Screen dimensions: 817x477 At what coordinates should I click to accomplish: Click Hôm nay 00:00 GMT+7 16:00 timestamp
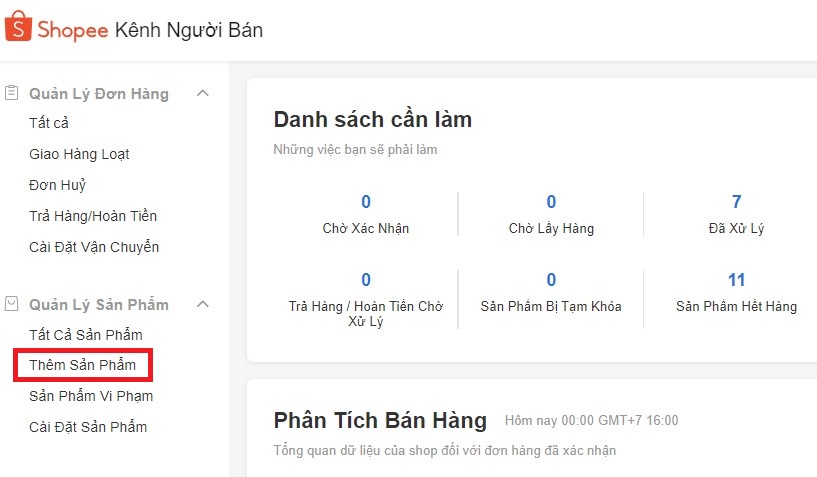(591, 420)
